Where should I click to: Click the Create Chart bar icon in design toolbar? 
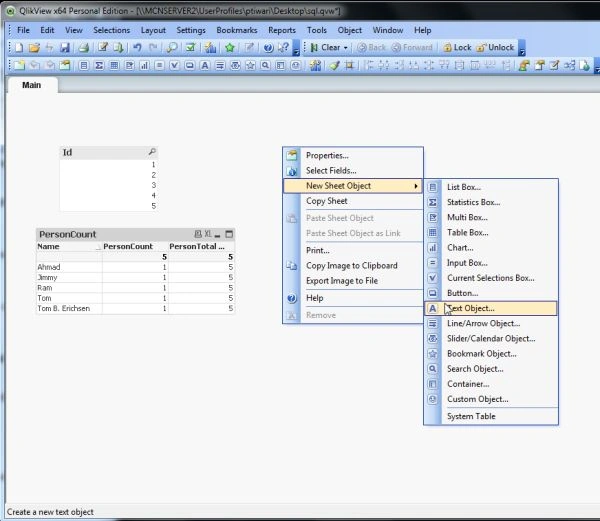144,65
